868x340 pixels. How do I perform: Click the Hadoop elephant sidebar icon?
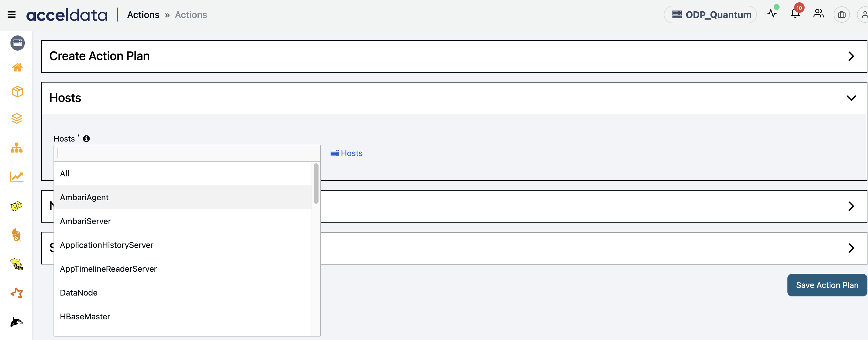pos(17,206)
